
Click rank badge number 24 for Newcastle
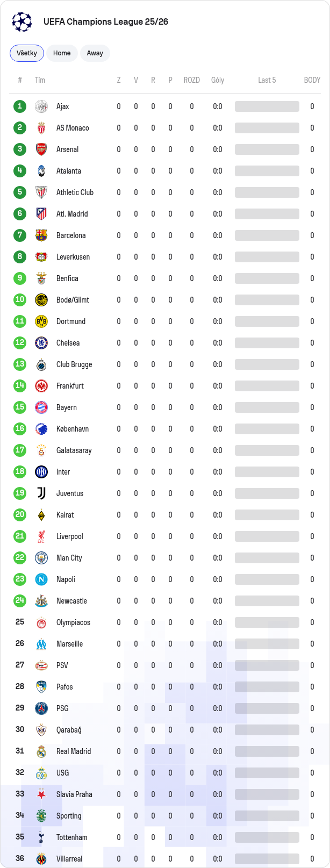tap(20, 600)
